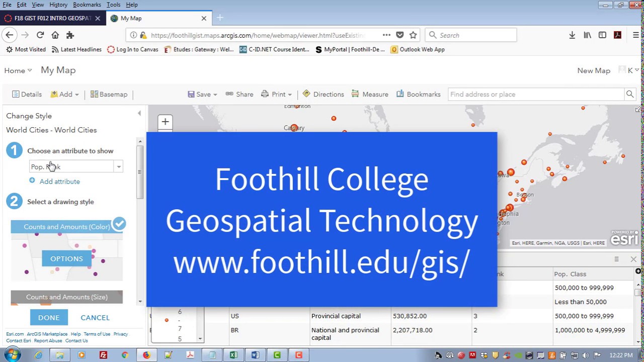Open the Basemap gallery

pyautogui.click(x=109, y=94)
